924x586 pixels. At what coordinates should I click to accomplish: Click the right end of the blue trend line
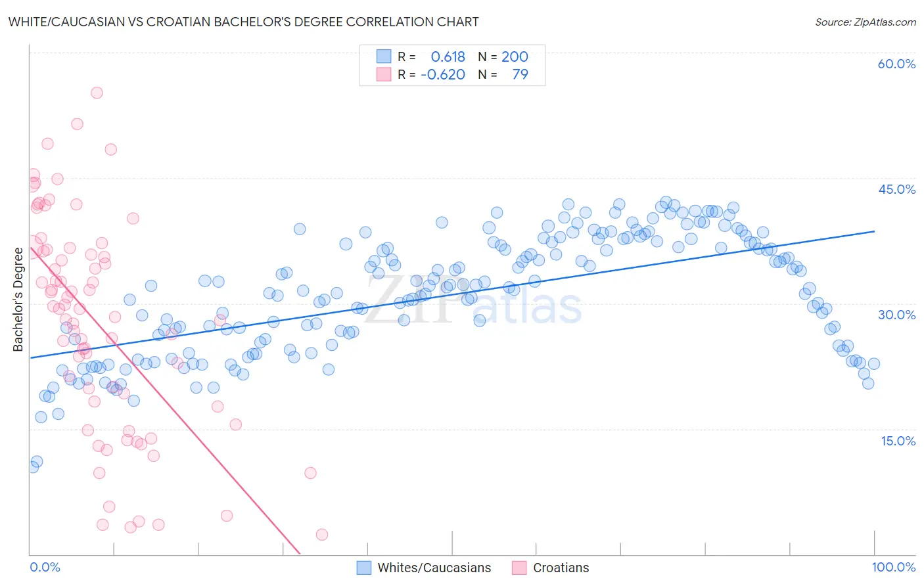coord(874,231)
